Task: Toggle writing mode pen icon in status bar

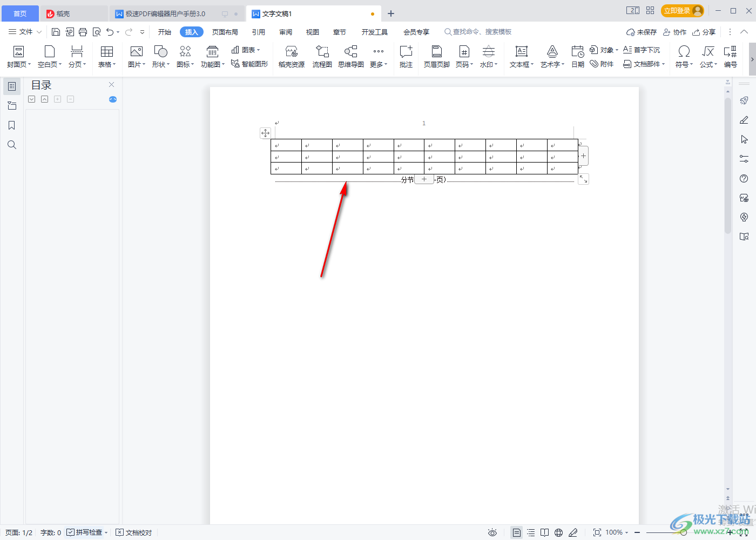Action: pyautogui.click(x=573, y=532)
